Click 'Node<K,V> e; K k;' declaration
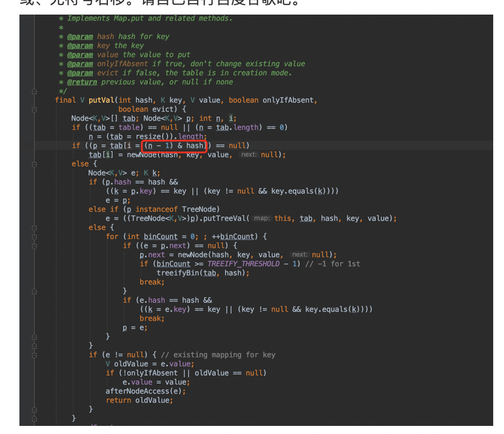Viewport: 504px width, 434px height. coord(124,173)
